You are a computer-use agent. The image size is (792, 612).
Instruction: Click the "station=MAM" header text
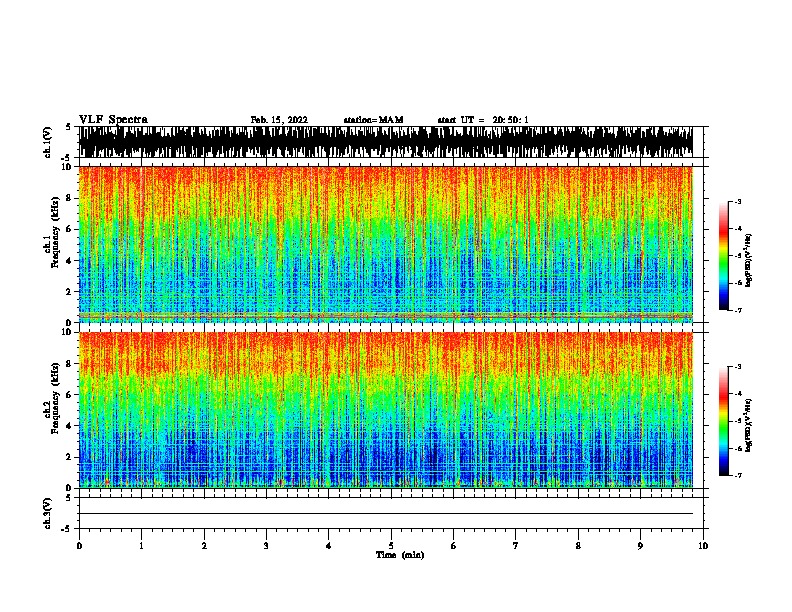click(x=373, y=120)
